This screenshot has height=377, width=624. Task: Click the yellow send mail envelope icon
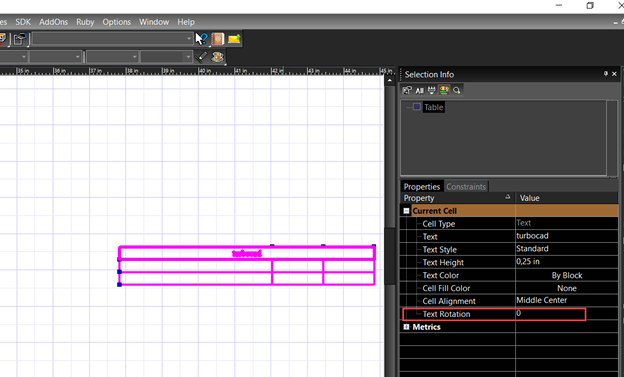[x=234, y=39]
